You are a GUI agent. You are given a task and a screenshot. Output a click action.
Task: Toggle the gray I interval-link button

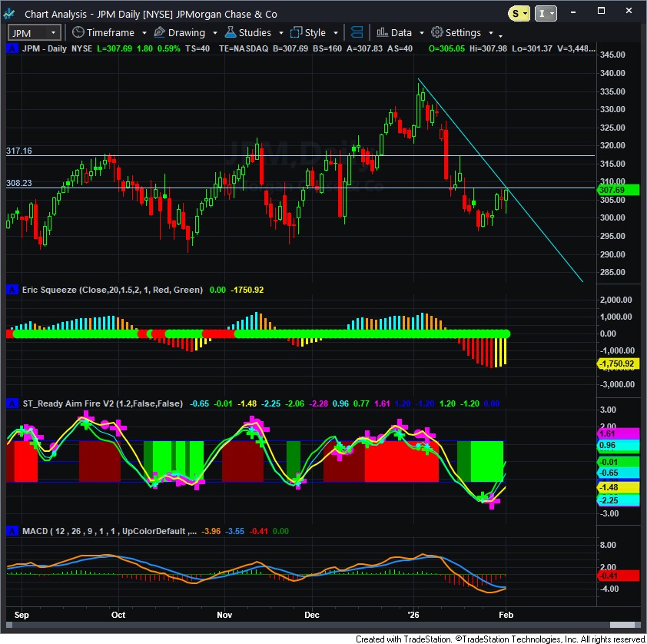544,13
